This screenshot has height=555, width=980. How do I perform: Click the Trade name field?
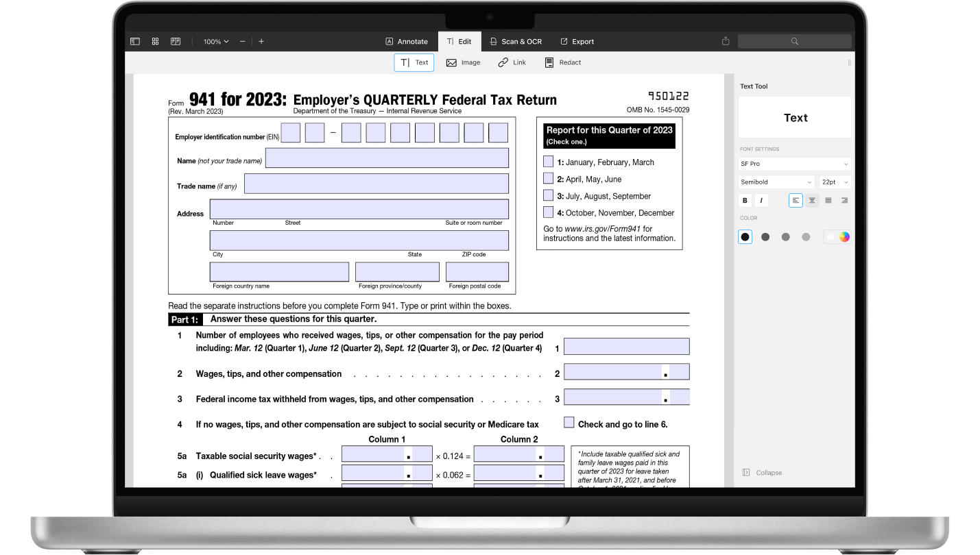tap(377, 183)
